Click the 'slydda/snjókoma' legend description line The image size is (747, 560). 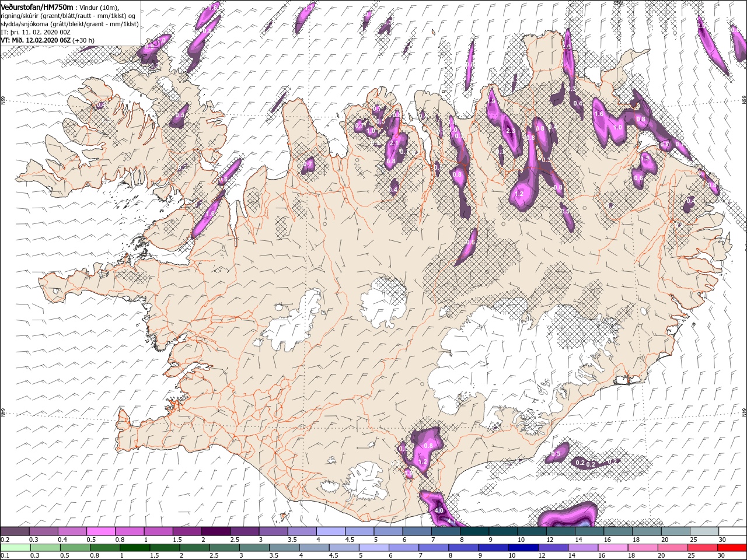click(69, 24)
